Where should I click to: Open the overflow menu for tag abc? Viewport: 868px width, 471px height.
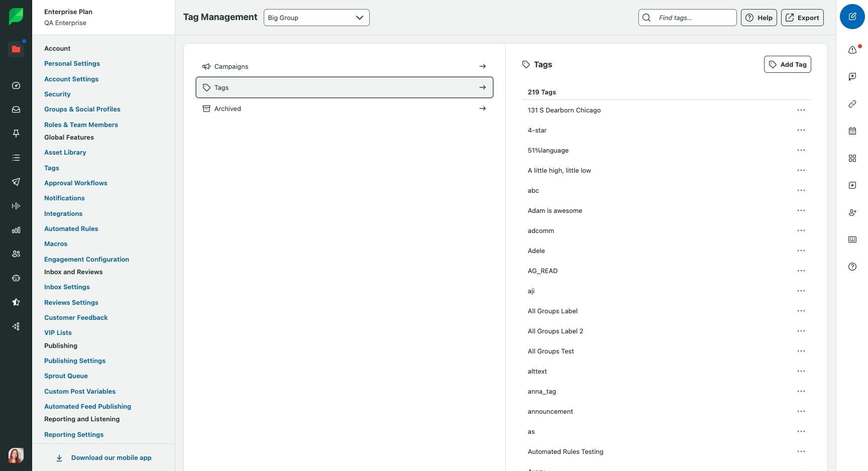click(x=801, y=190)
